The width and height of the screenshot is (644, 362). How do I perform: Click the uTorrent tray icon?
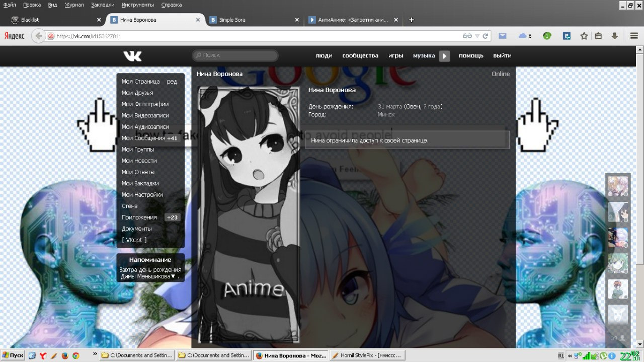(603, 355)
